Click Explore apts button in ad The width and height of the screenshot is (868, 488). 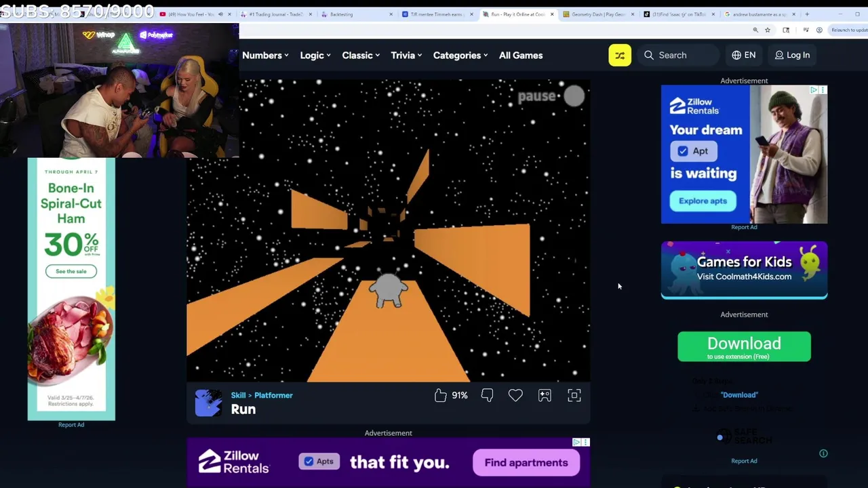pos(703,201)
